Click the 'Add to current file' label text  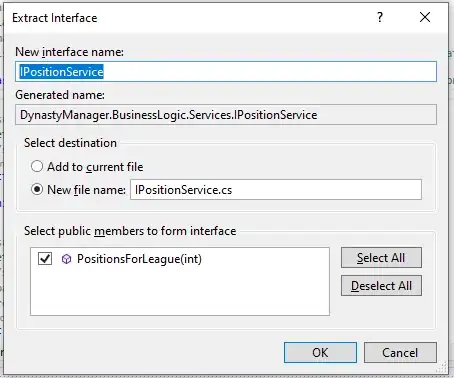click(95, 167)
